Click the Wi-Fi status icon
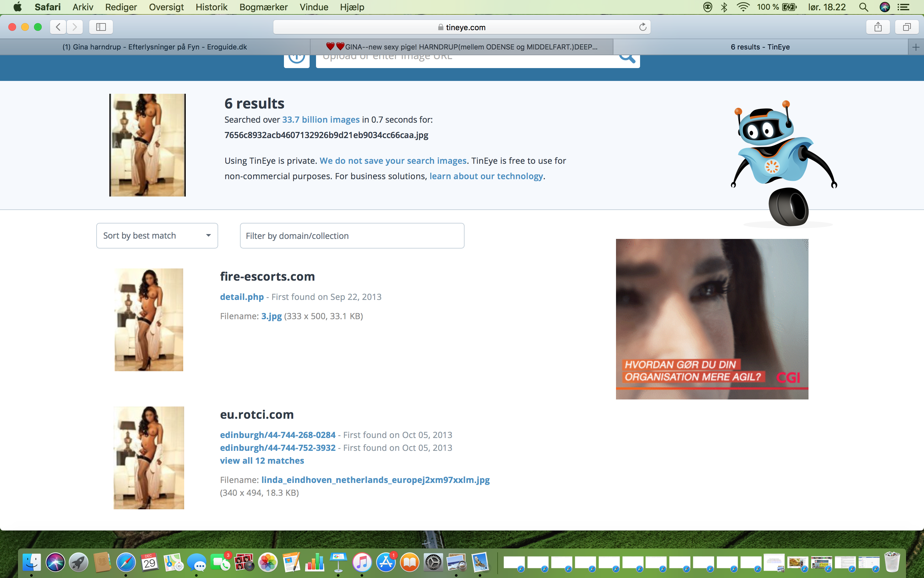This screenshot has width=924, height=578. (743, 7)
